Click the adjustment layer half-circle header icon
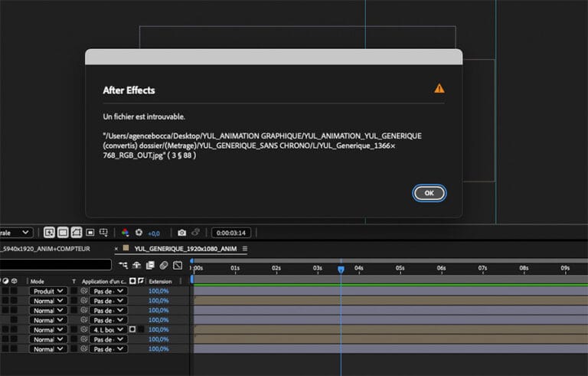The width and height of the screenshot is (588, 376). coord(5,281)
